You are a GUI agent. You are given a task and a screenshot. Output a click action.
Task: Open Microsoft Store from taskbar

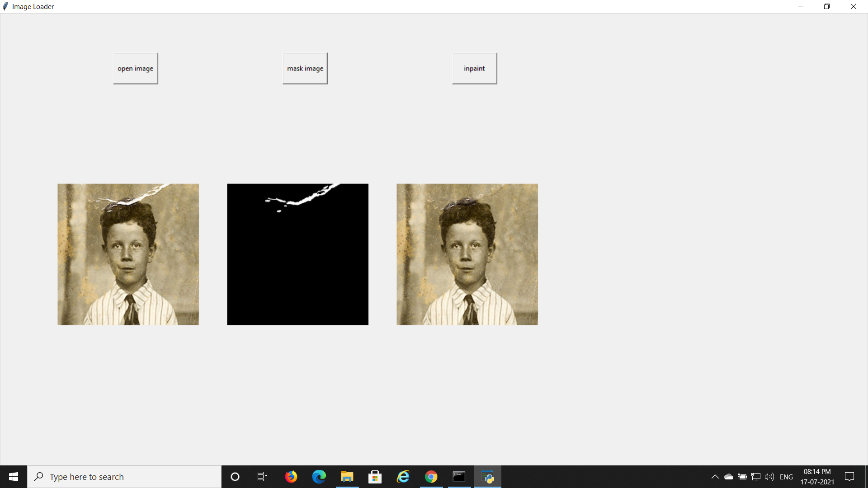pyautogui.click(x=375, y=477)
